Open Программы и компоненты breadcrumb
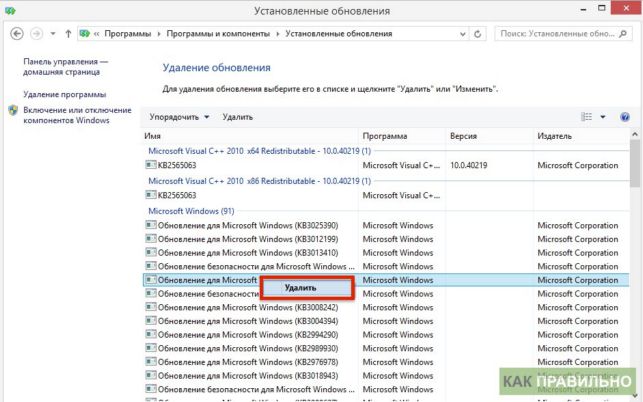 (x=218, y=34)
